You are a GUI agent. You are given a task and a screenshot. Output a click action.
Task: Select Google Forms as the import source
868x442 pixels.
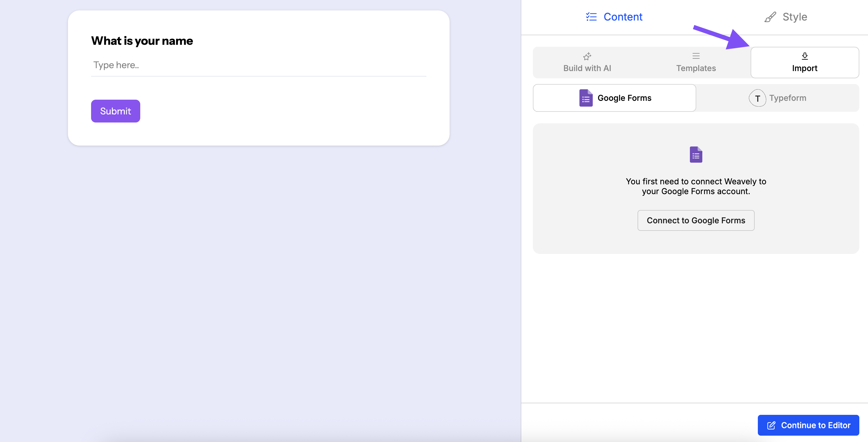pyautogui.click(x=614, y=98)
